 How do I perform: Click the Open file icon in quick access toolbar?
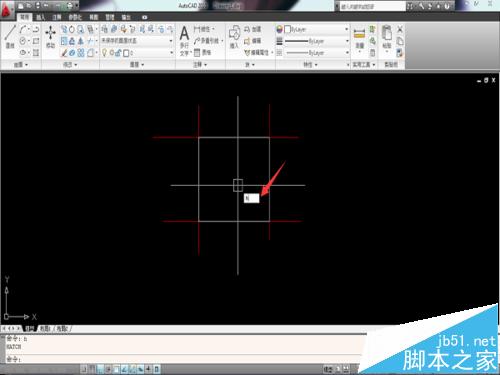point(29,6)
